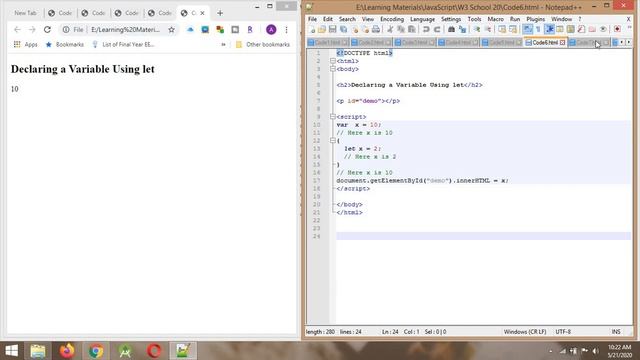The image size is (640, 360).
Task: Click the Folder as Workspace icon
Action: click(x=592, y=29)
